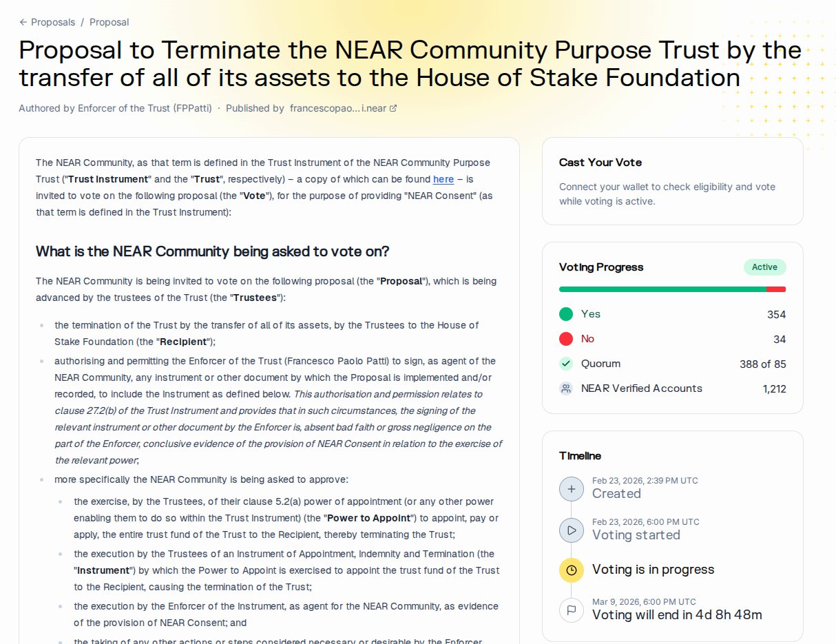
Task: Click the back arrow beside Proposals
Action: click(x=23, y=22)
